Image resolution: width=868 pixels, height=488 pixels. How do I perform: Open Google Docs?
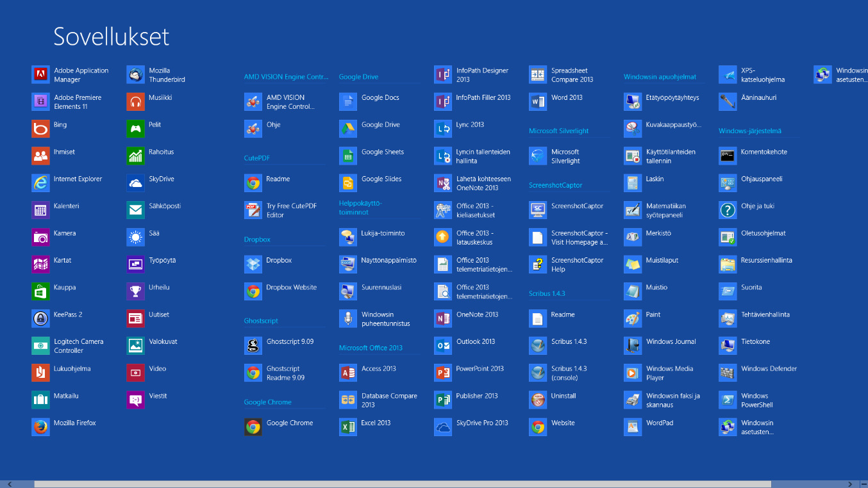[x=370, y=102]
